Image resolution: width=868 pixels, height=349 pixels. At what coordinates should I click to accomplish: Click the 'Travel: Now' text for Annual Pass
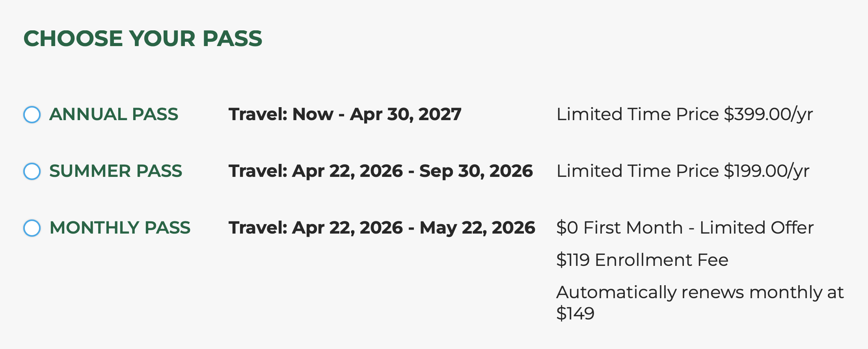click(x=281, y=114)
